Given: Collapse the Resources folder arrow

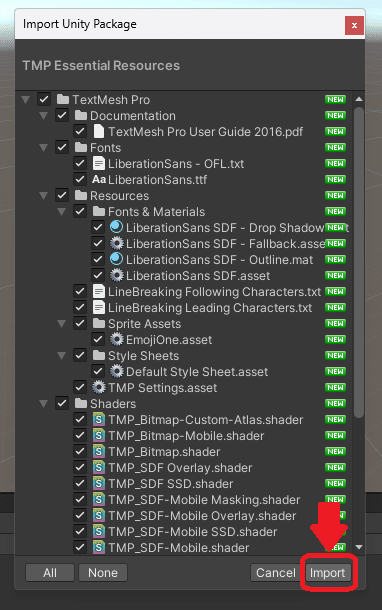Looking at the screenshot, I should 44,195.
